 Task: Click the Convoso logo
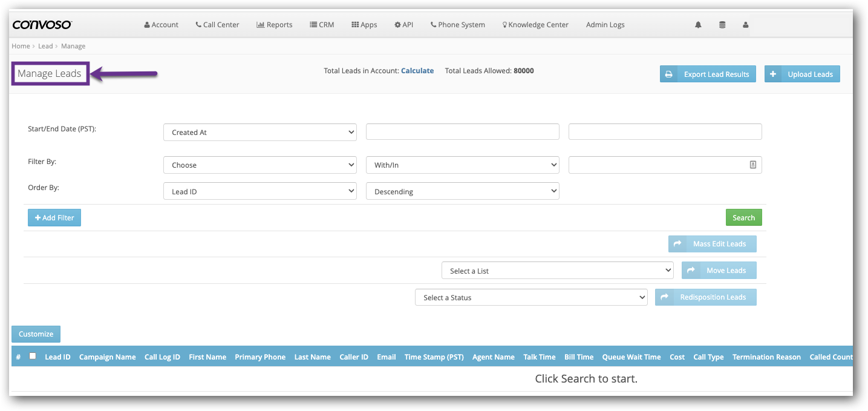(42, 25)
